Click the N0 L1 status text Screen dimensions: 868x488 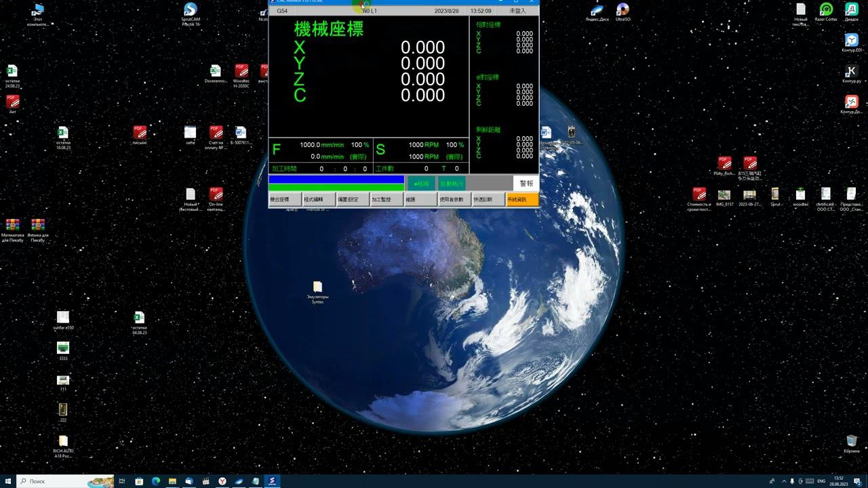370,11
